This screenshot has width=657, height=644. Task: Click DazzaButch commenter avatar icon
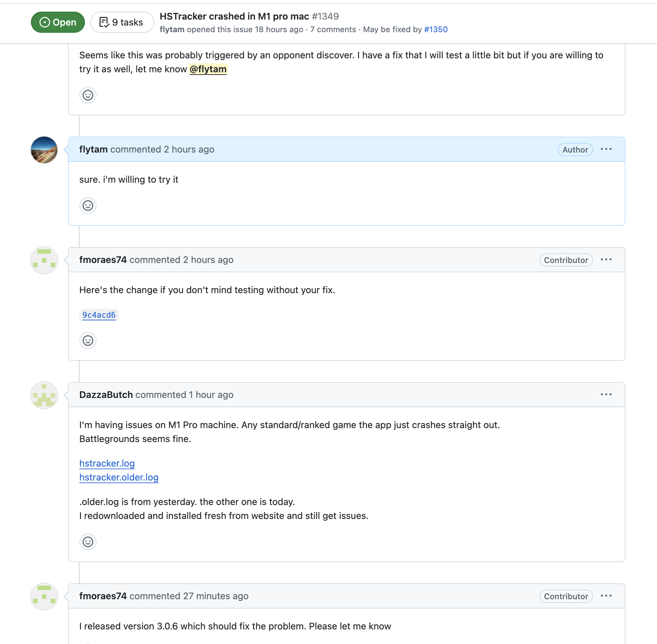pyautogui.click(x=44, y=395)
